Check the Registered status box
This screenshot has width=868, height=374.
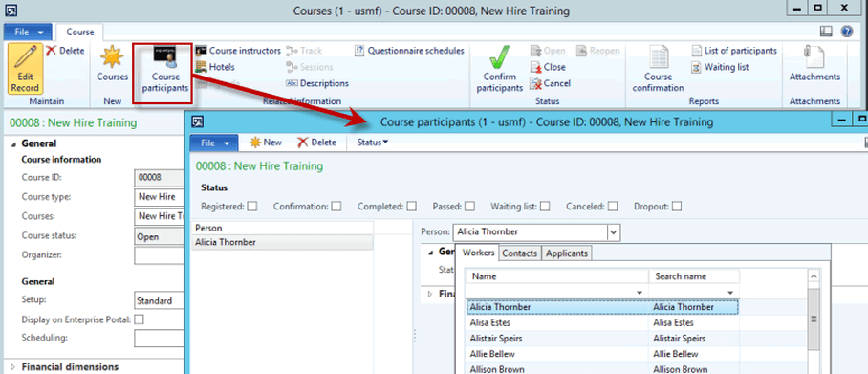(252, 207)
